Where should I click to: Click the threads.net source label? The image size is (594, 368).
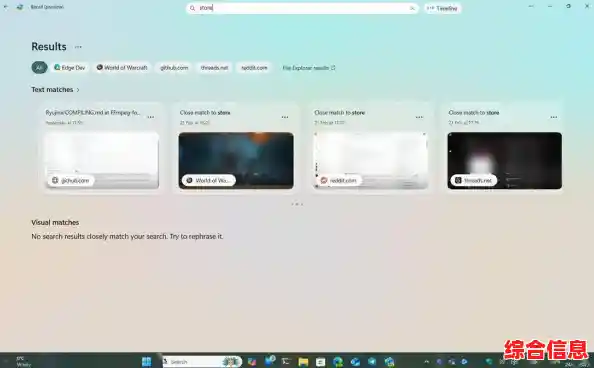tap(474, 180)
